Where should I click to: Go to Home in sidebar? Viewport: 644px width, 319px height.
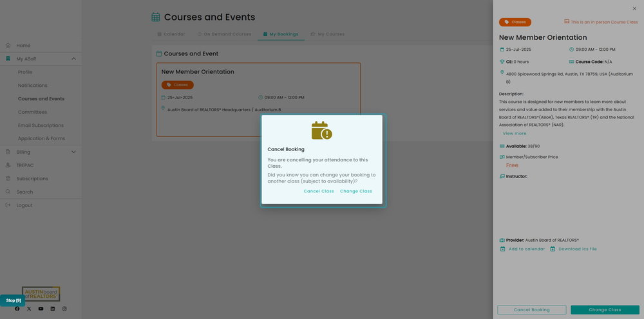[x=23, y=46]
